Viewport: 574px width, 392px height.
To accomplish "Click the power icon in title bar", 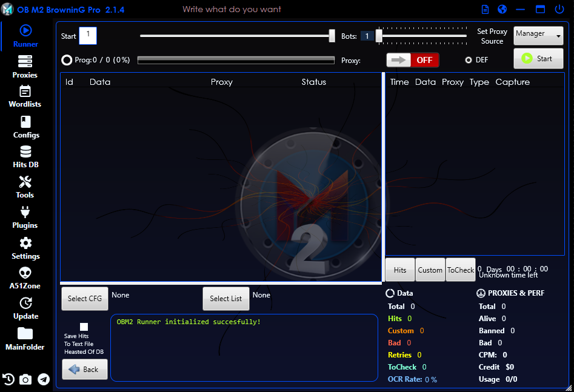I will 559,9.
